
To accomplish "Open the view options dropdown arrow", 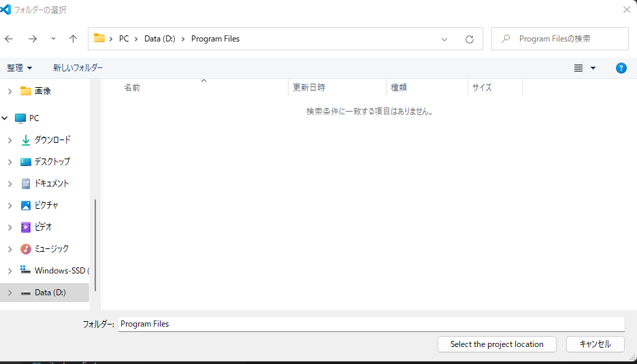I will (593, 68).
